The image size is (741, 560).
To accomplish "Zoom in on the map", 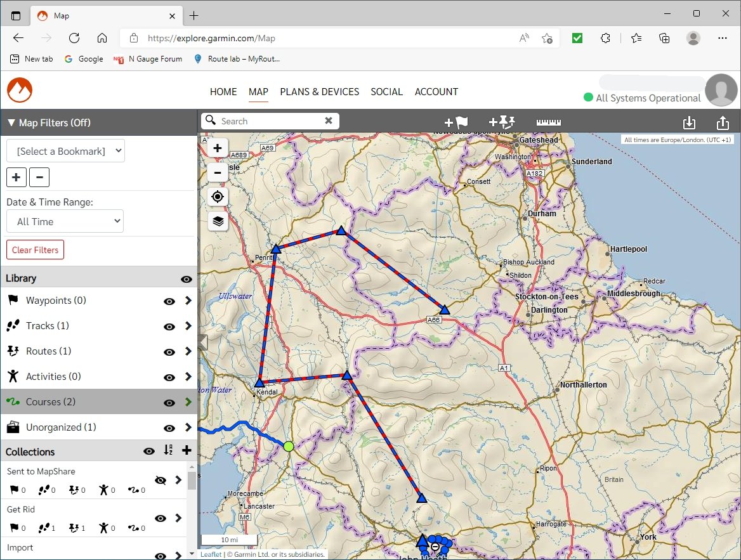I will coord(218,148).
